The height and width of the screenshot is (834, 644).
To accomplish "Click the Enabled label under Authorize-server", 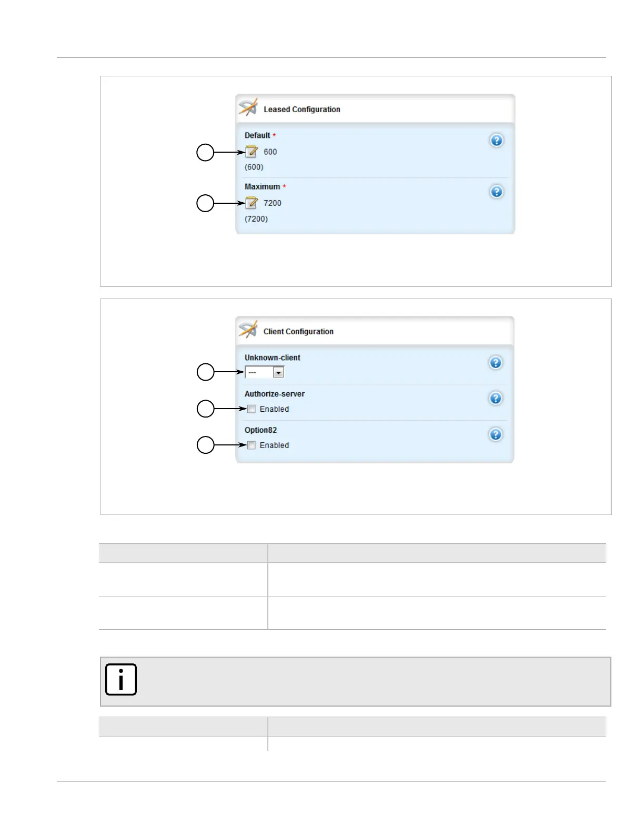I will pos(274,409).
